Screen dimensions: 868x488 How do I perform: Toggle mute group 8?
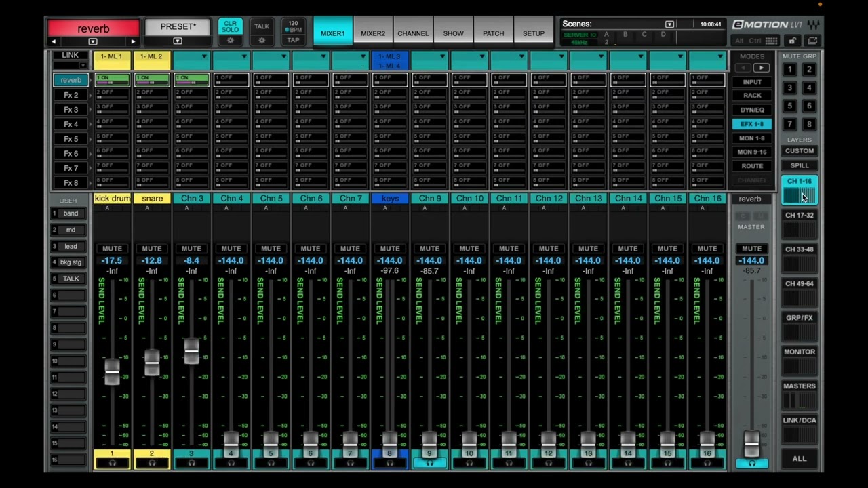pyautogui.click(x=809, y=124)
